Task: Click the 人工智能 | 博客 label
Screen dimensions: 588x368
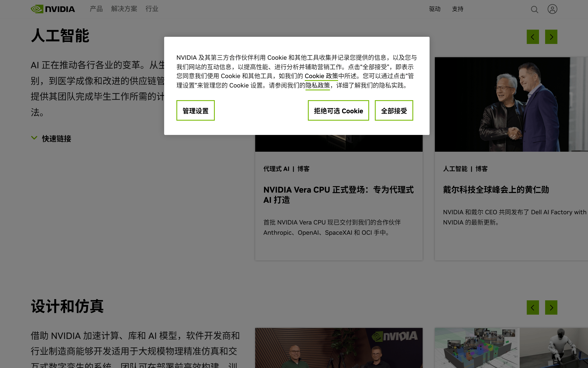Action: (x=465, y=169)
